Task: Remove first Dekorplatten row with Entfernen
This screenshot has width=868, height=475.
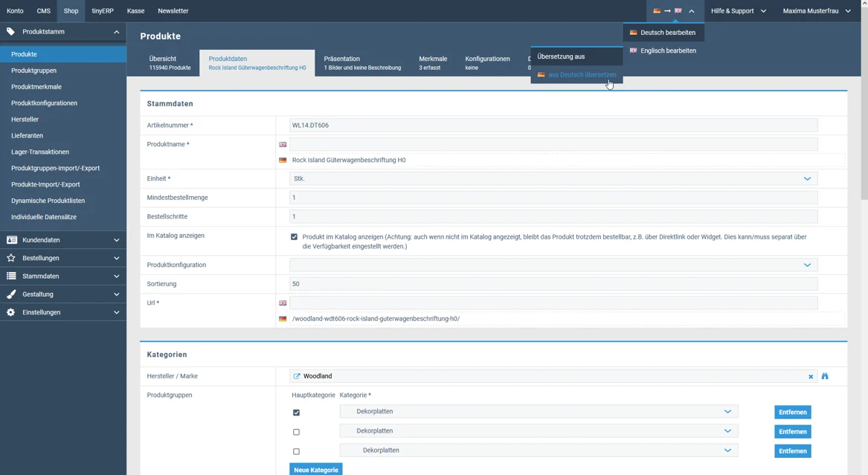Action: 793,412
